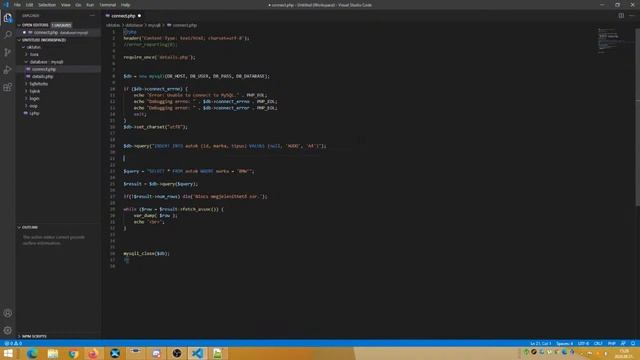Click the '1 UNSAVED' badge
Screen dimensions: 640x360
coord(61,25)
